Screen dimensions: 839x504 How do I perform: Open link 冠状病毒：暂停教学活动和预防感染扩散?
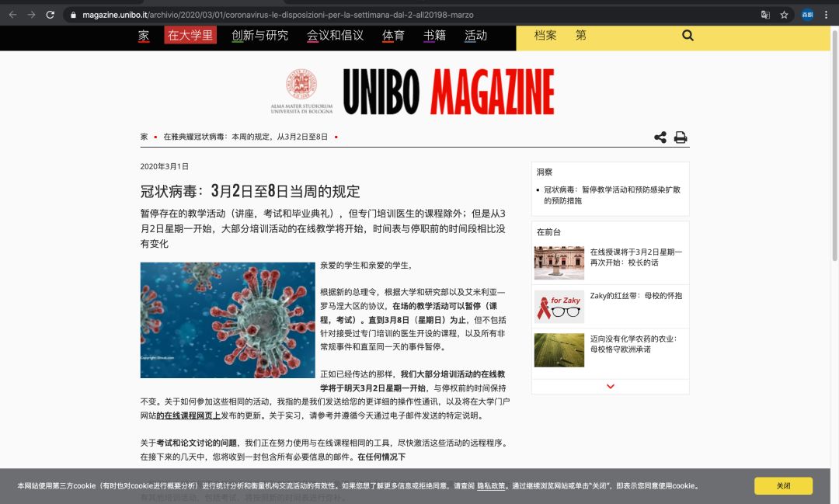tap(612, 195)
